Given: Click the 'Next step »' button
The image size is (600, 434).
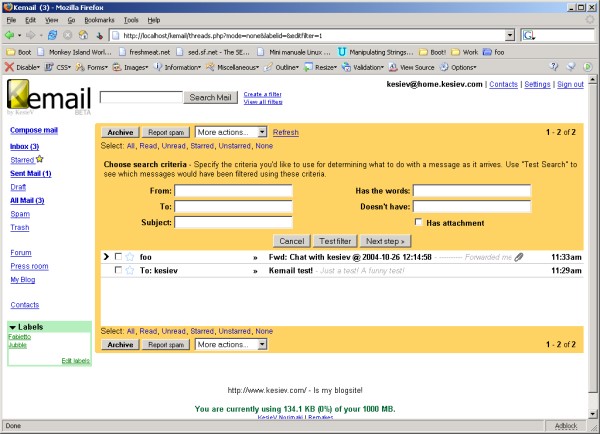Looking at the screenshot, I should [x=385, y=241].
